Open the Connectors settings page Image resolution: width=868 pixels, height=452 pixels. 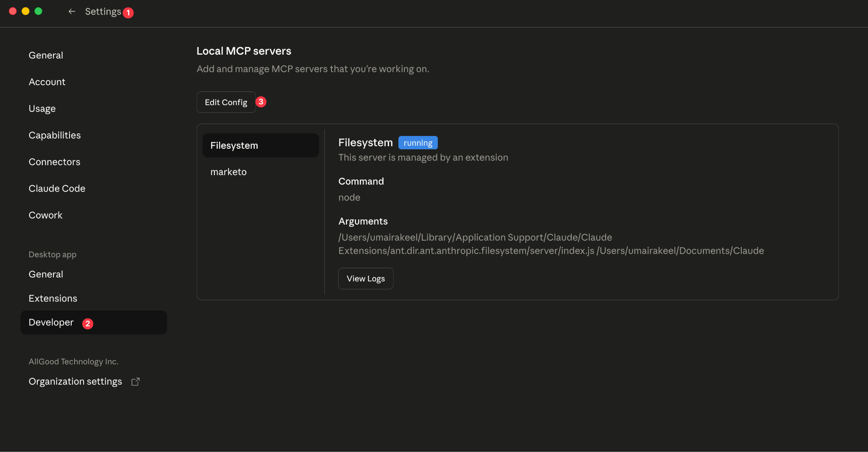[54, 161]
